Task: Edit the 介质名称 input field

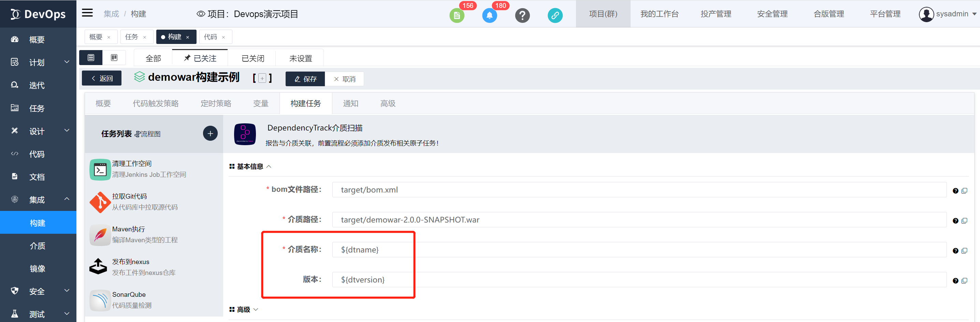Action: click(639, 249)
